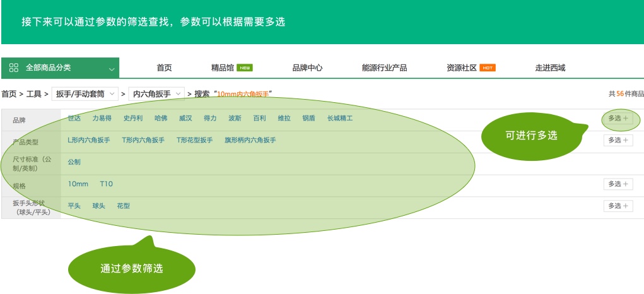Click the grid icon beside 全部商品分类
The image size is (644, 294).
pyautogui.click(x=14, y=68)
